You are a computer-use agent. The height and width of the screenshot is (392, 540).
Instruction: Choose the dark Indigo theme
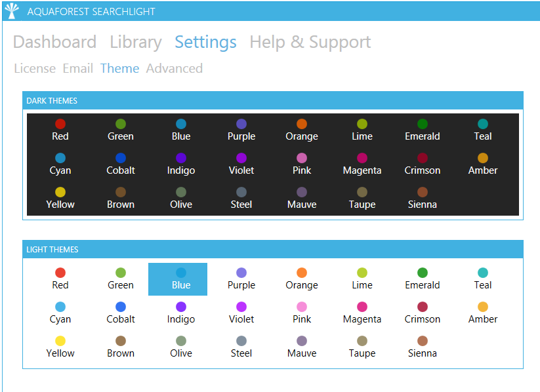tap(180, 163)
